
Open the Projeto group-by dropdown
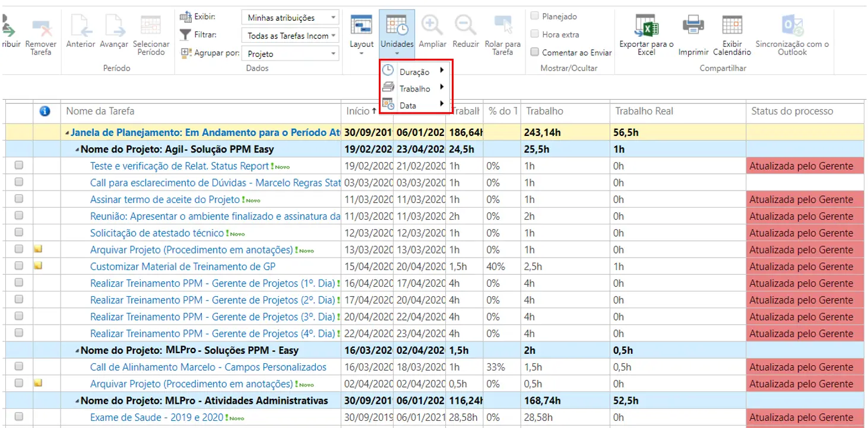290,53
